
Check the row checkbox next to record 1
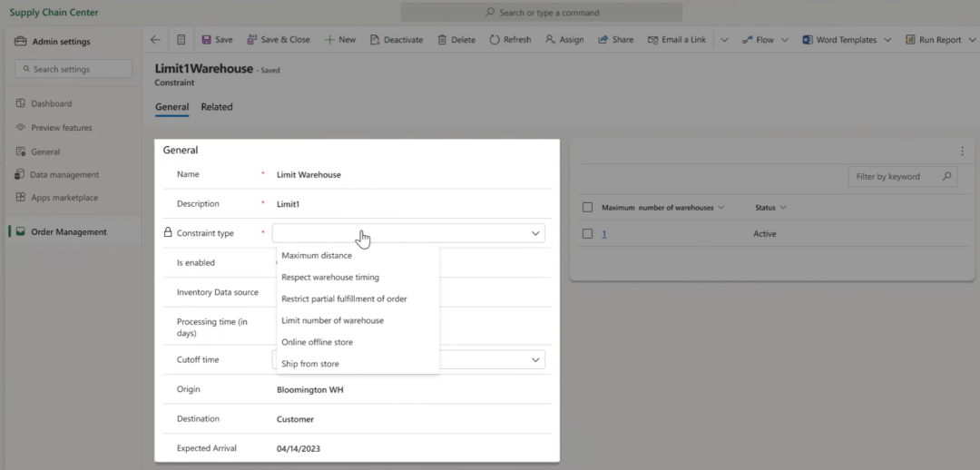coord(588,234)
